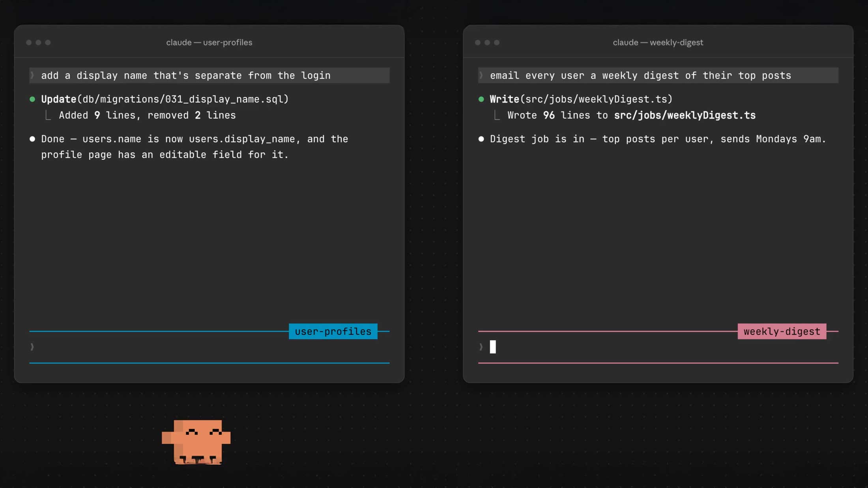The height and width of the screenshot is (488, 868).
Task: Click the green dot beside Write(src/jobs...)
Action: [x=481, y=99]
